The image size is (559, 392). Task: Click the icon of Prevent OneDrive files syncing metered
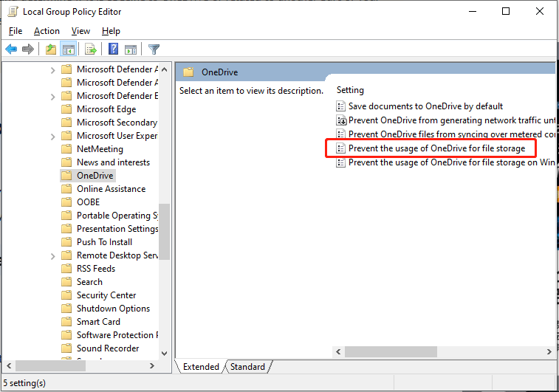pos(341,134)
